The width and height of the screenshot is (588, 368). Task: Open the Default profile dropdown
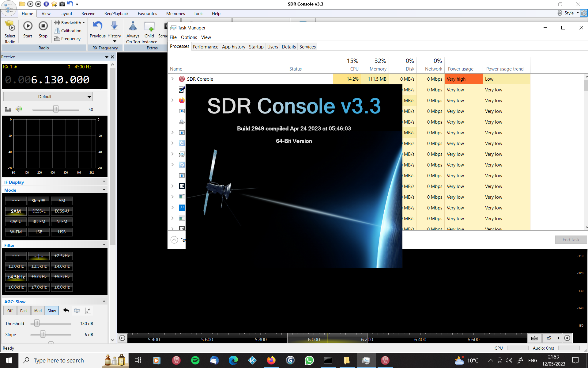click(x=48, y=97)
